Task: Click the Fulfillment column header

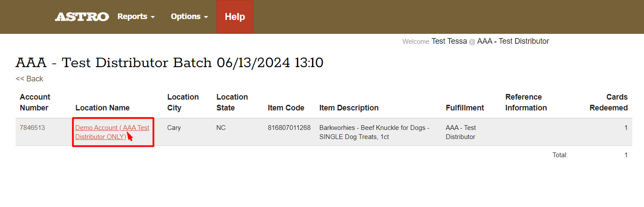Action: tap(465, 108)
